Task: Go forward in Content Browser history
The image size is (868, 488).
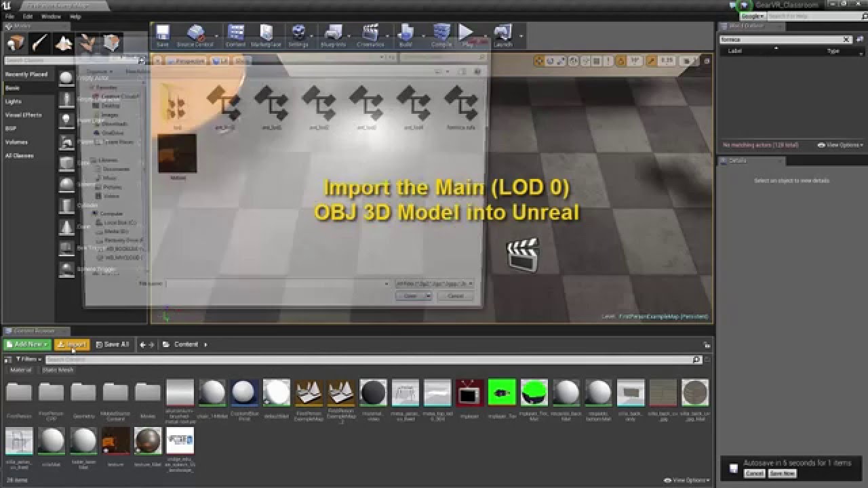Action: (152, 344)
